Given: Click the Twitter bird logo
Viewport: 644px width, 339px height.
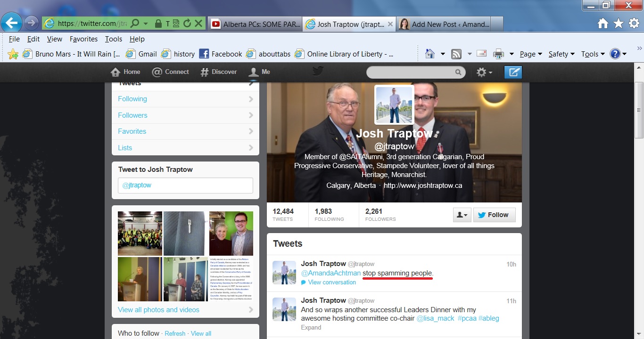Looking at the screenshot, I should coord(318,71).
